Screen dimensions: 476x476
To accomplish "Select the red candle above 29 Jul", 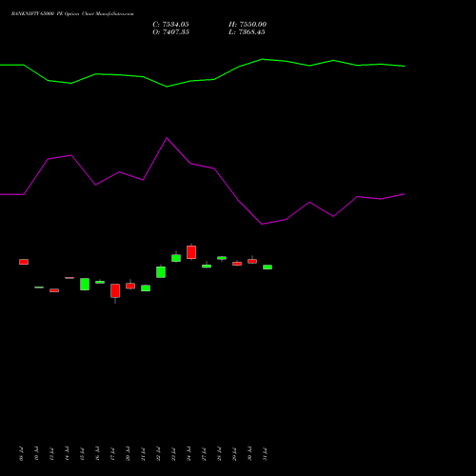I will [237, 264].
